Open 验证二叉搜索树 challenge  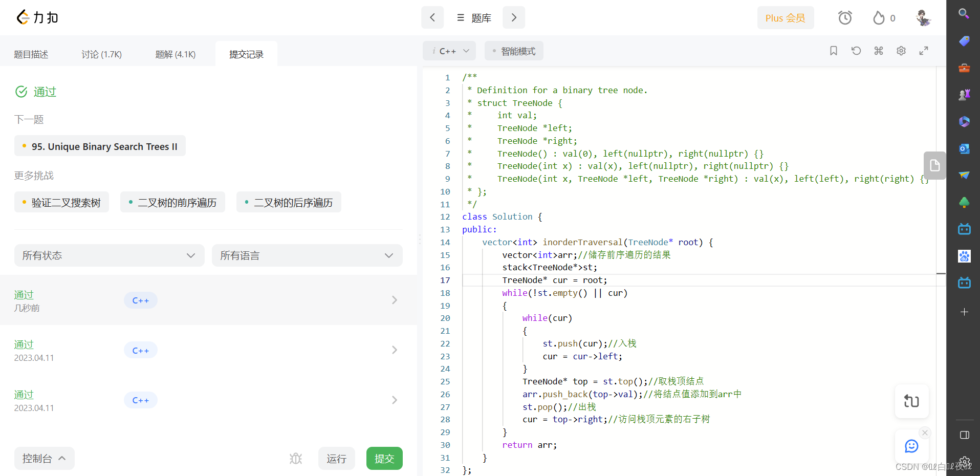pos(61,202)
